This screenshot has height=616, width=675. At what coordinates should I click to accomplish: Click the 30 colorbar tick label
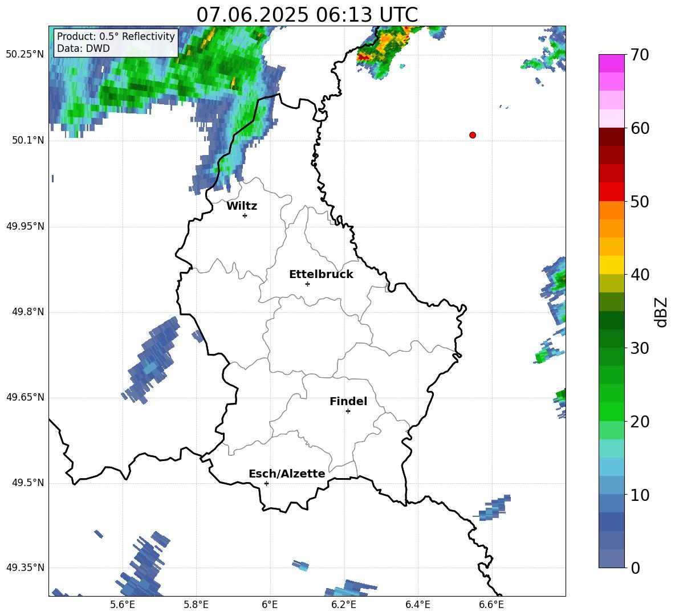point(639,348)
